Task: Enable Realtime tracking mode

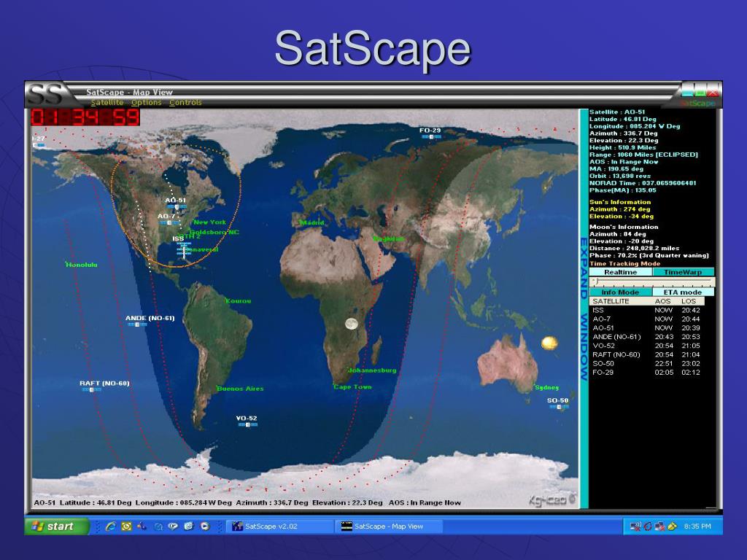Action: (x=620, y=272)
